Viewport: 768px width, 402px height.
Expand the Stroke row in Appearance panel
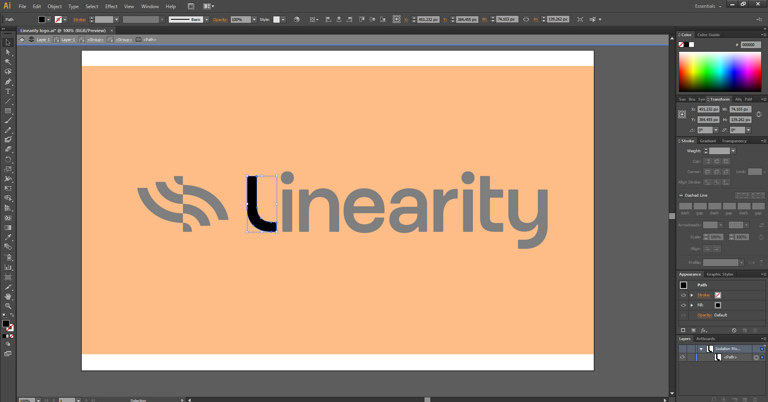pos(692,295)
